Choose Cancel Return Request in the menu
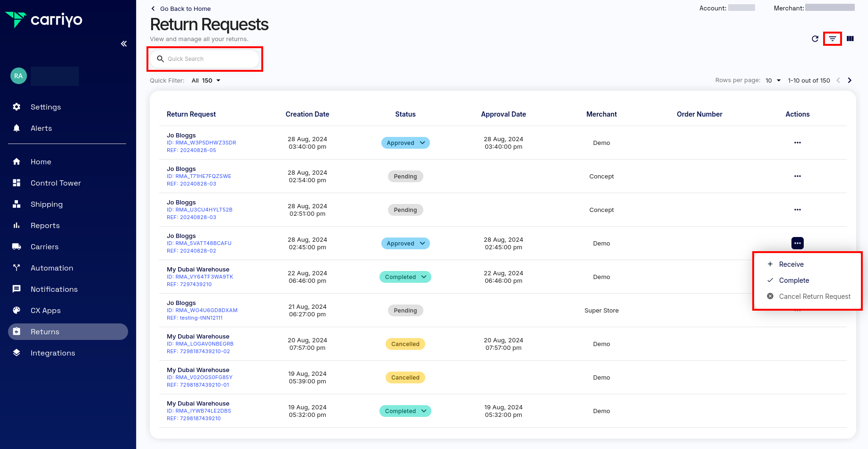This screenshot has width=868, height=449. [814, 296]
